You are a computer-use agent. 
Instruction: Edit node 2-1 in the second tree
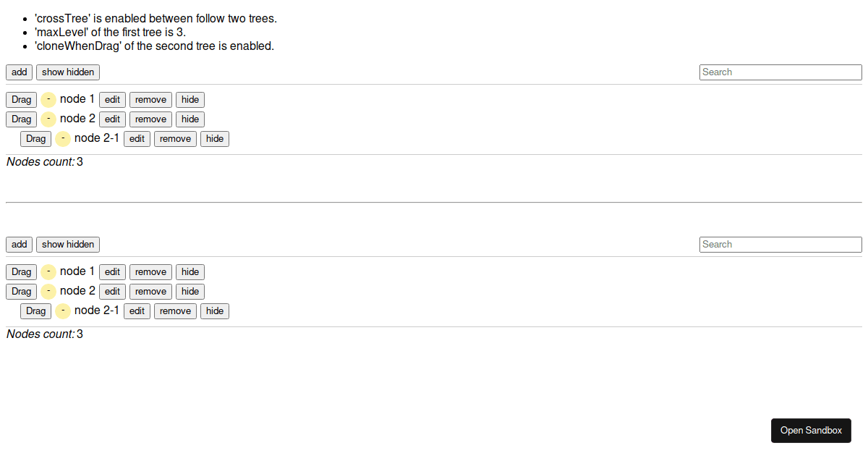click(x=137, y=311)
